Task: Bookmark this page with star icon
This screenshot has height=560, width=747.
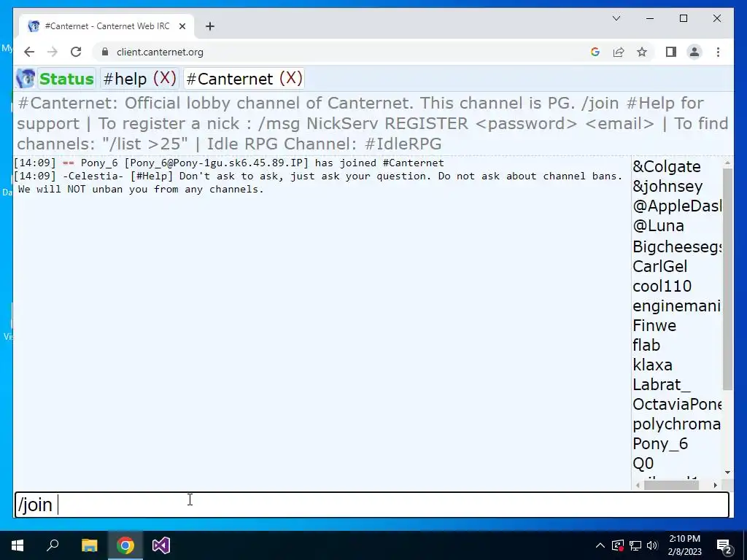Action: (642, 52)
